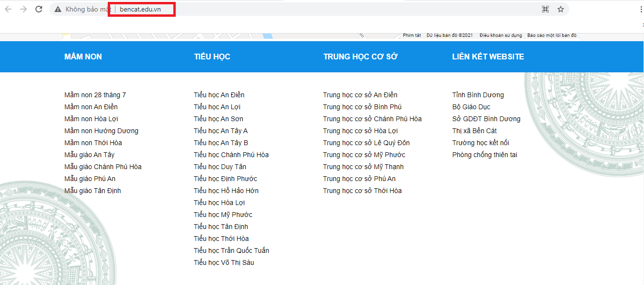Reload the page with the refresh icon
Viewport: 644px width, 285px height.
(39, 9)
